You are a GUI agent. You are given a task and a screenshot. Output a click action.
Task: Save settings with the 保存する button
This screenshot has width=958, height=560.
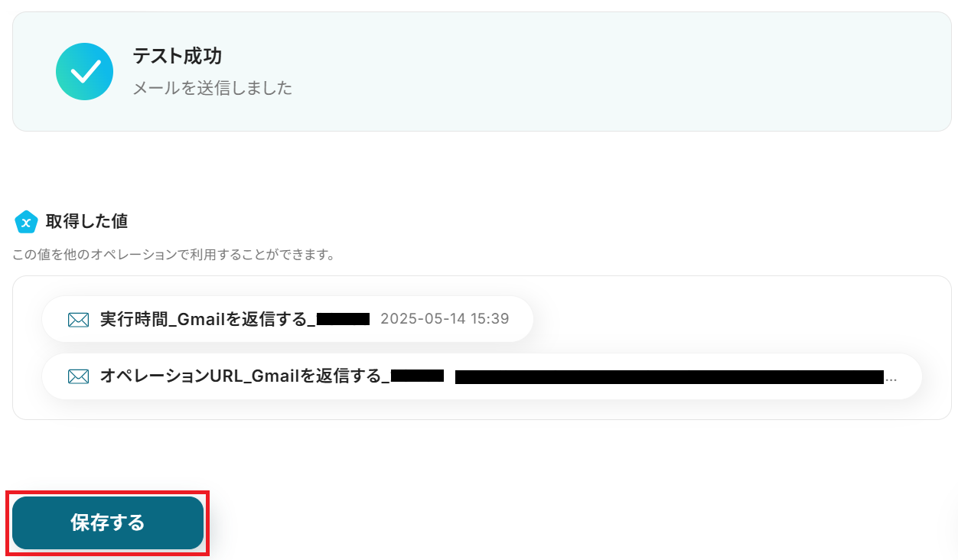pos(108,523)
